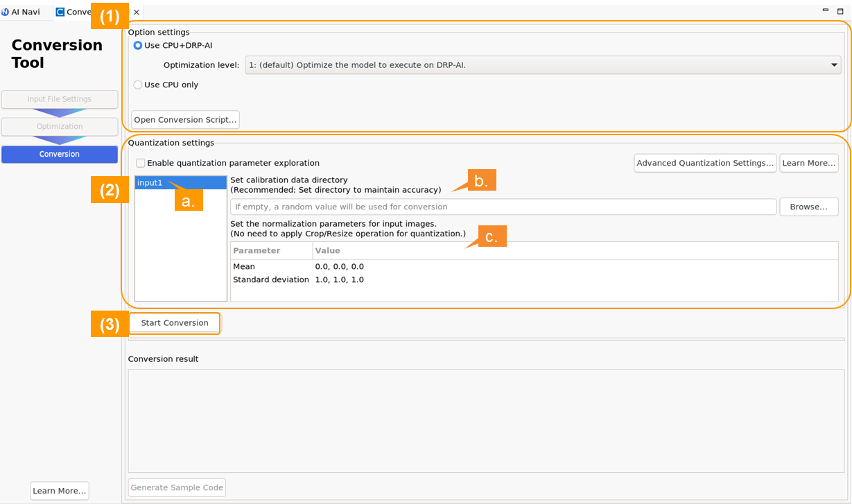This screenshot has height=504, width=852.
Task: Click Generate Sample Code button
Action: (177, 487)
